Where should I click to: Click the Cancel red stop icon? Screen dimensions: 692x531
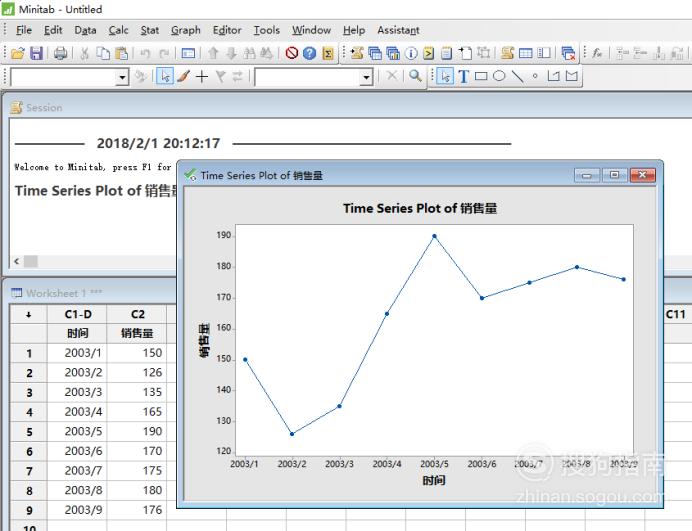pyautogui.click(x=291, y=53)
